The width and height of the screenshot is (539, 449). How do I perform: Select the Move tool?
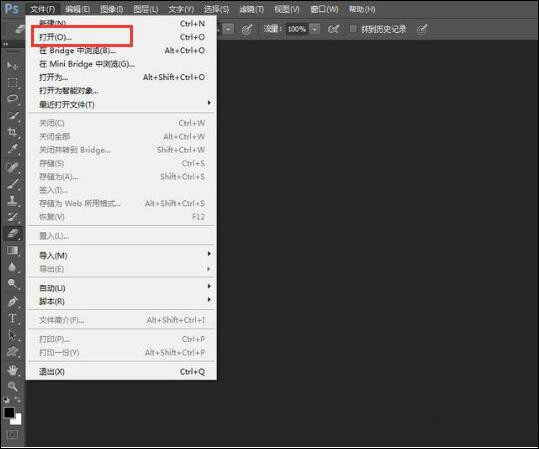click(12, 65)
